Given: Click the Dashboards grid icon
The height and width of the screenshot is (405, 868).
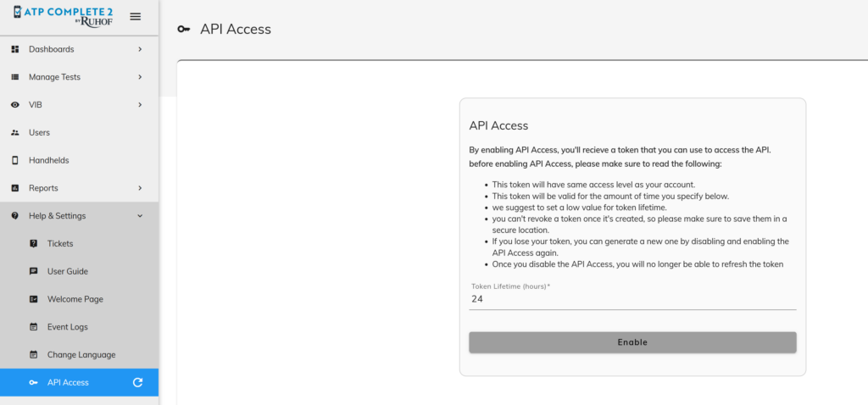Looking at the screenshot, I should tap(15, 49).
